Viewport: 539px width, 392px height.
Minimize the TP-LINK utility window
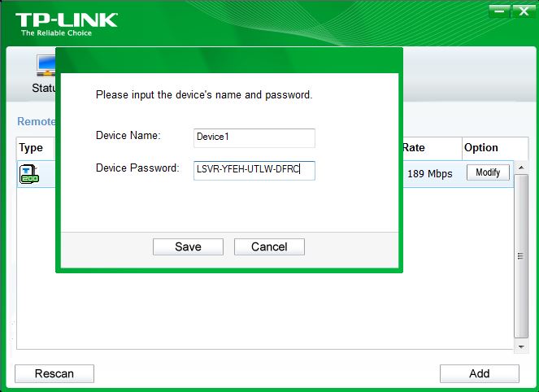499,11
